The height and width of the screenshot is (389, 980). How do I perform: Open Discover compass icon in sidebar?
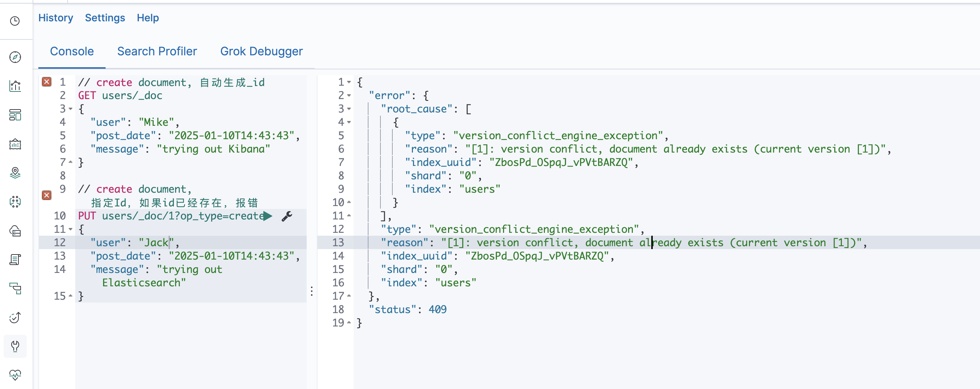15,57
